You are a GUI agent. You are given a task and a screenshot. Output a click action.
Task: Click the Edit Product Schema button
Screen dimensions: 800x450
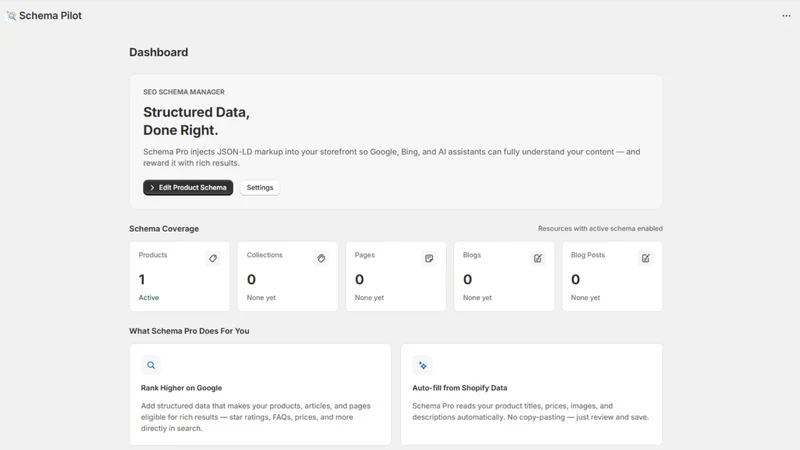(x=188, y=188)
